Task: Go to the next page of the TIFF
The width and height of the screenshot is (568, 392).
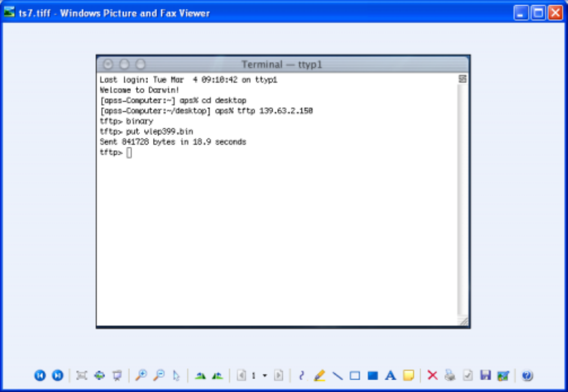Action: tap(278, 375)
